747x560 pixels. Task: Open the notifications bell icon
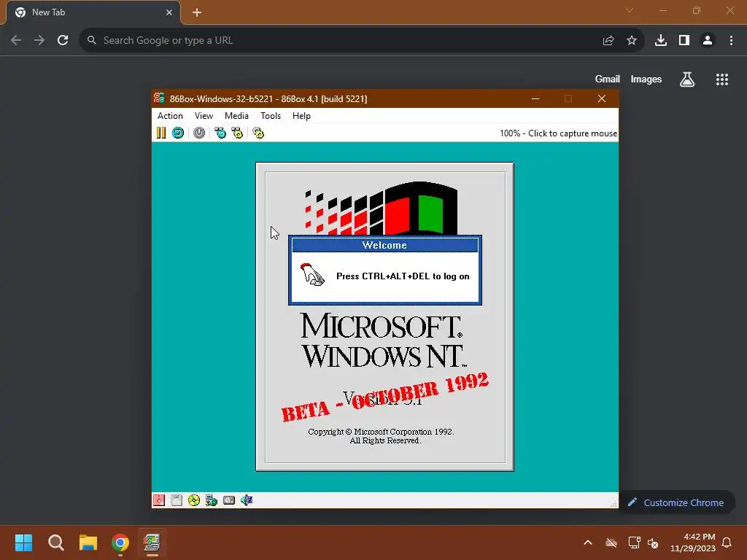(x=727, y=542)
